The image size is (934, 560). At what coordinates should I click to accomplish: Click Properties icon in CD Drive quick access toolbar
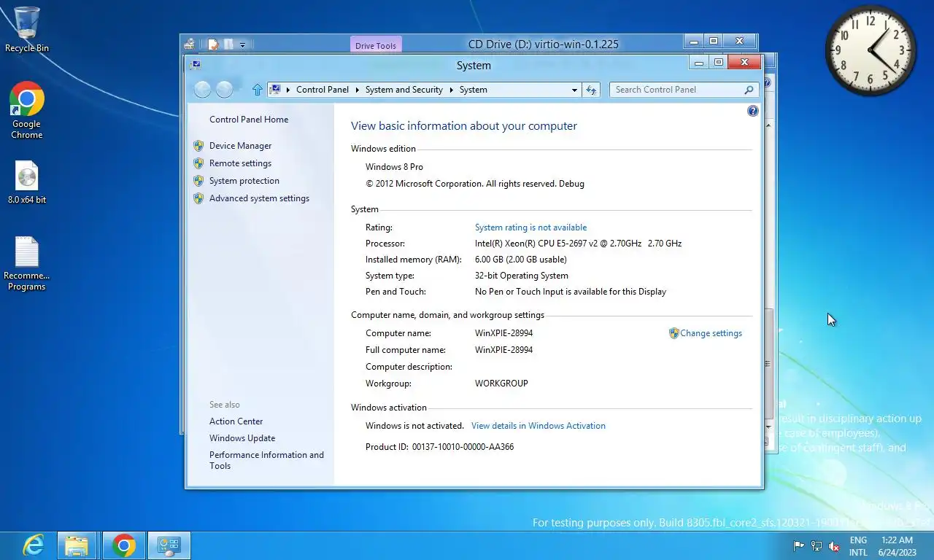[213, 44]
